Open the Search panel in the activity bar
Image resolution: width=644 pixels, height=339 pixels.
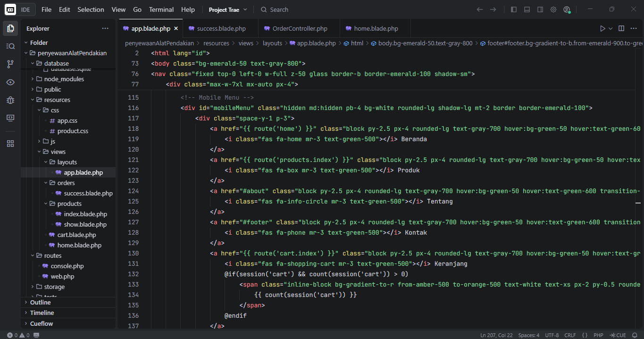tap(10, 46)
